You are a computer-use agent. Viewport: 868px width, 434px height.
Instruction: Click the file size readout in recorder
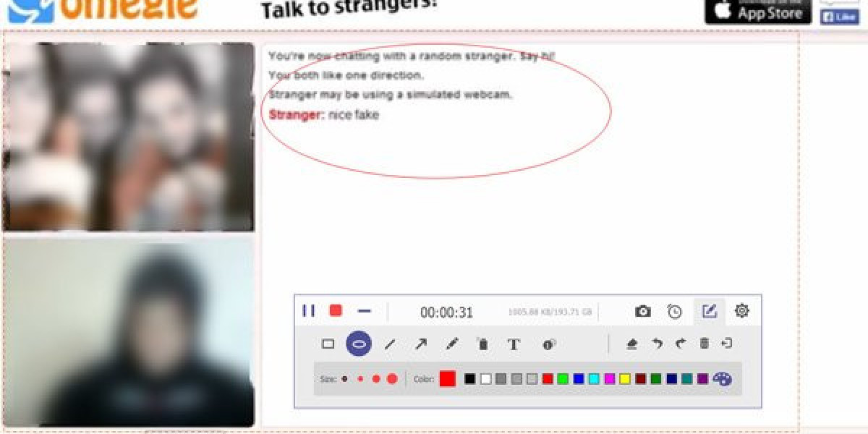(550, 312)
